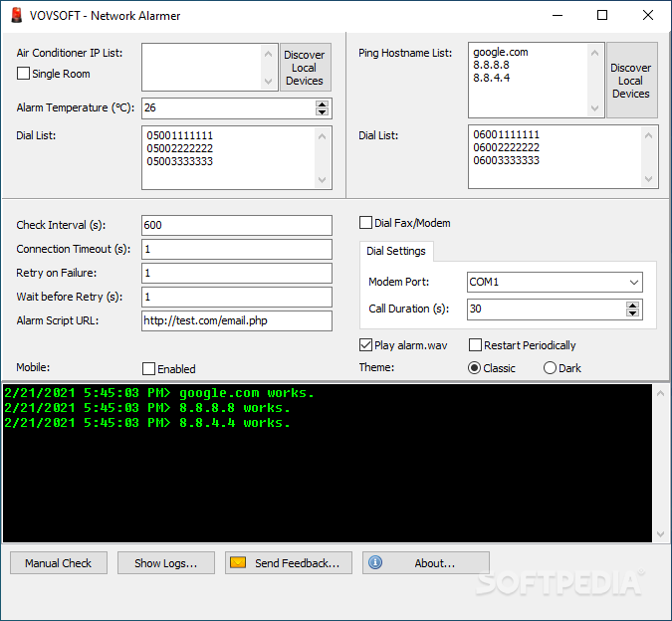Image resolution: width=672 pixels, height=621 pixels.
Task: Increase Call Duration with up arrow
Action: tap(632, 305)
